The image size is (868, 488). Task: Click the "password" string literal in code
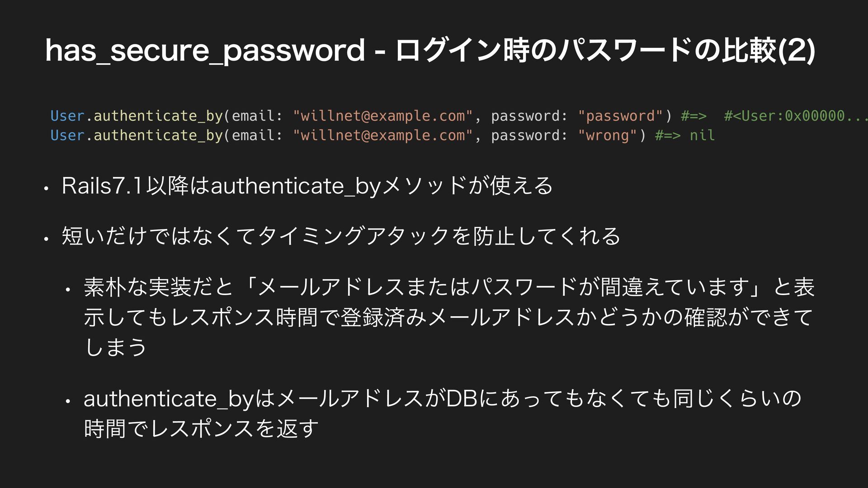pyautogui.click(x=620, y=116)
